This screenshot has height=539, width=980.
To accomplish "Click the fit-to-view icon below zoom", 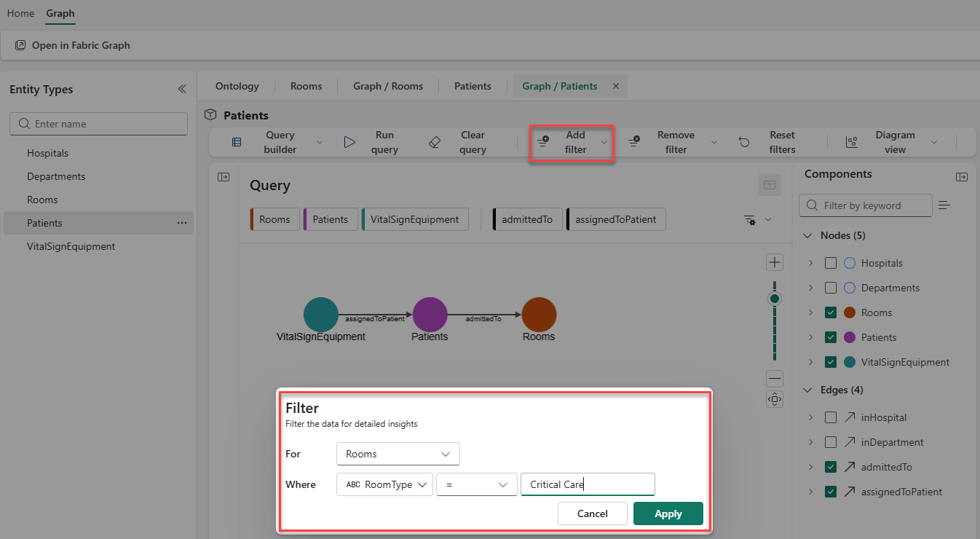I will click(x=775, y=399).
